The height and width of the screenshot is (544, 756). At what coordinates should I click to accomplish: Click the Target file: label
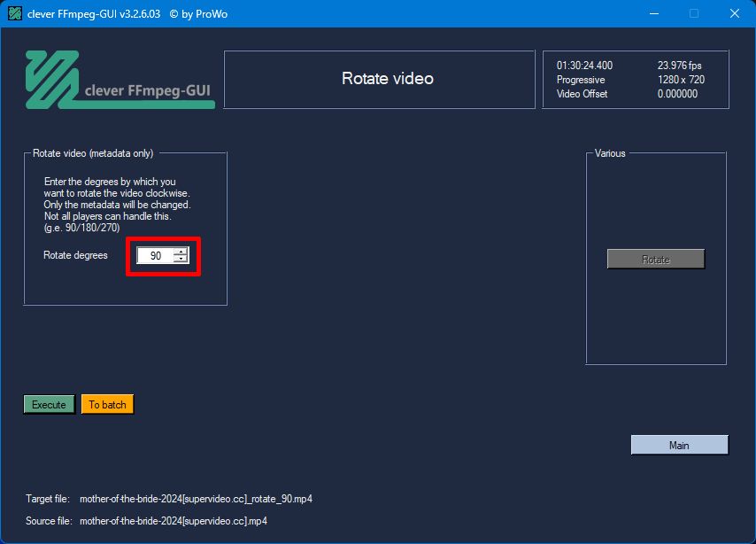pos(48,499)
